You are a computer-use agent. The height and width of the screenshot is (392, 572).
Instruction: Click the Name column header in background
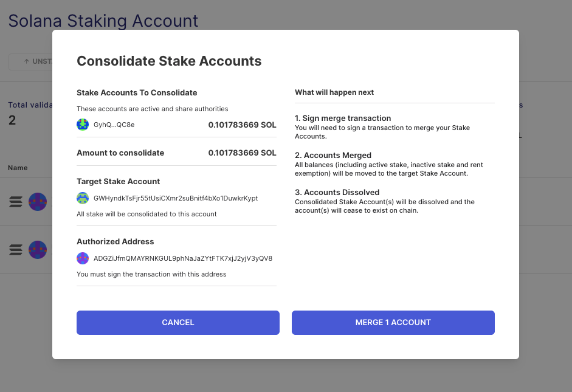18,168
